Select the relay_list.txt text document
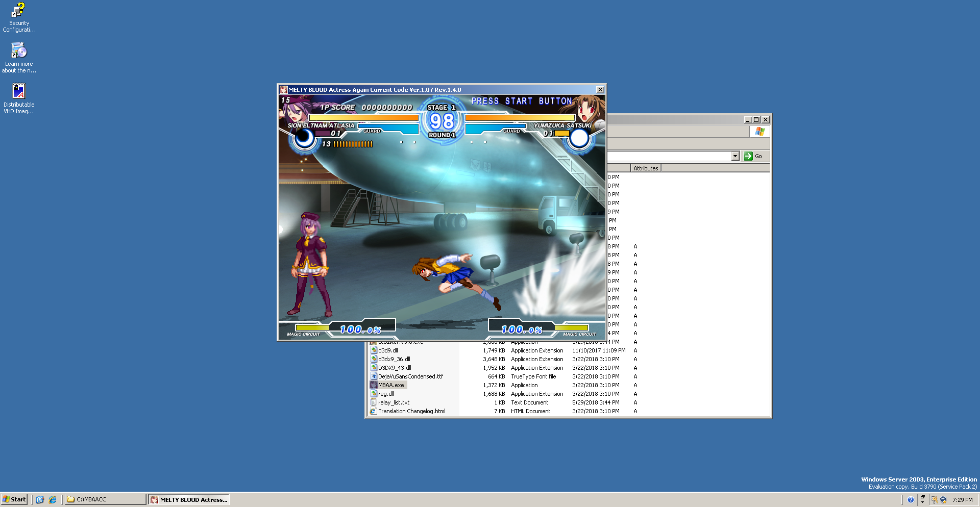 394,402
